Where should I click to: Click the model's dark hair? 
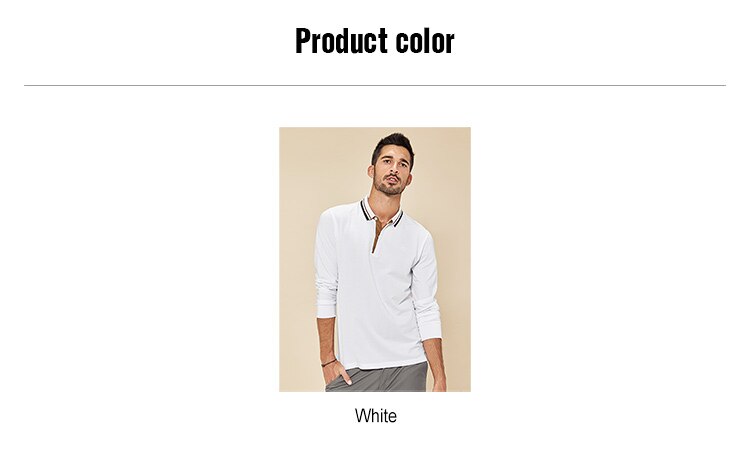click(393, 145)
